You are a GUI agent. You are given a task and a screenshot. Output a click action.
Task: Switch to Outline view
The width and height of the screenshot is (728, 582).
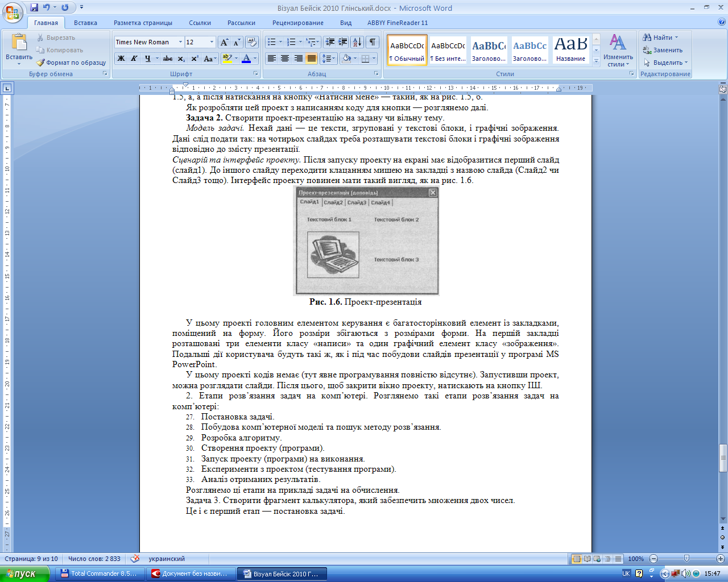coord(608,559)
